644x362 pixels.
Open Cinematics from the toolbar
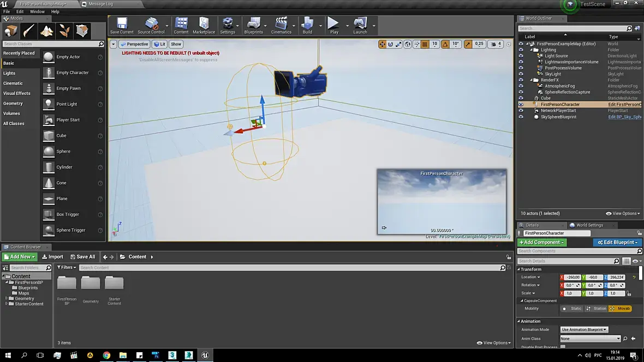(281, 25)
